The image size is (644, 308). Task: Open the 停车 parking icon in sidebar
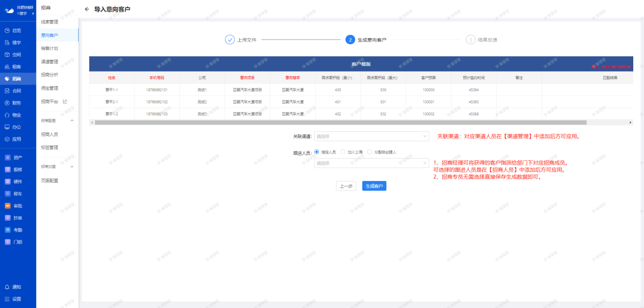tap(7, 193)
